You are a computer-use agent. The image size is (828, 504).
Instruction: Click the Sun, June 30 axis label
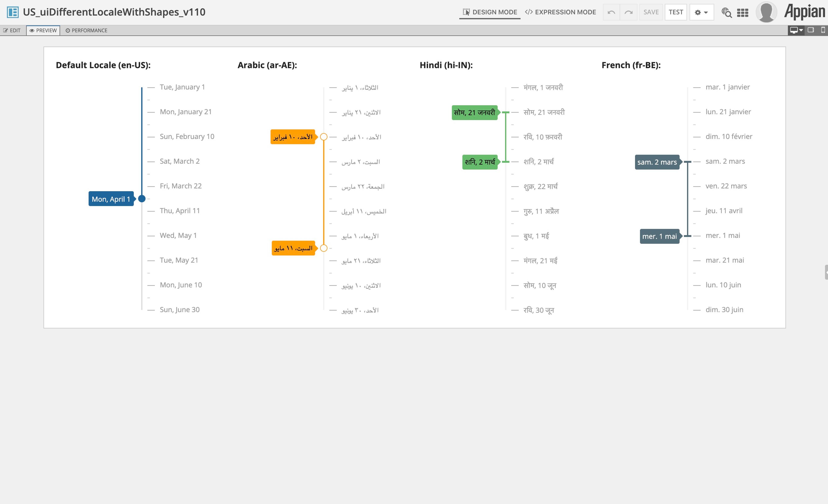tap(179, 310)
